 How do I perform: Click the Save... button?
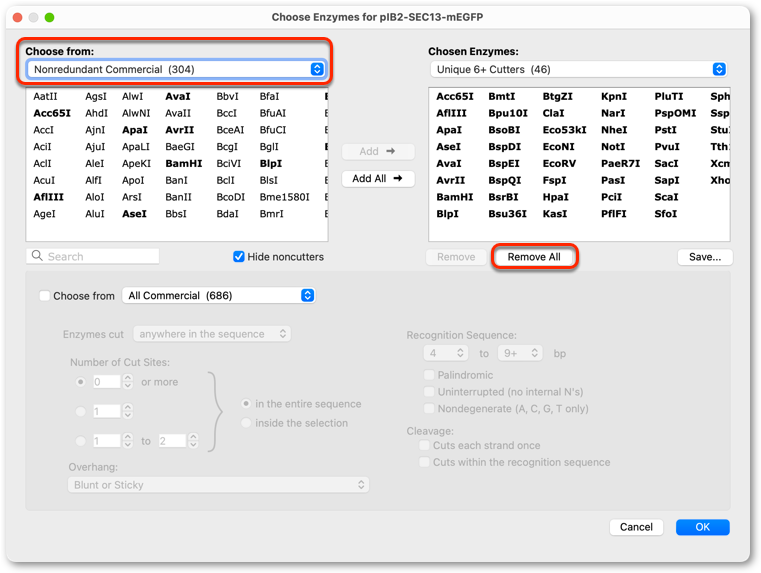pos(705,257)
